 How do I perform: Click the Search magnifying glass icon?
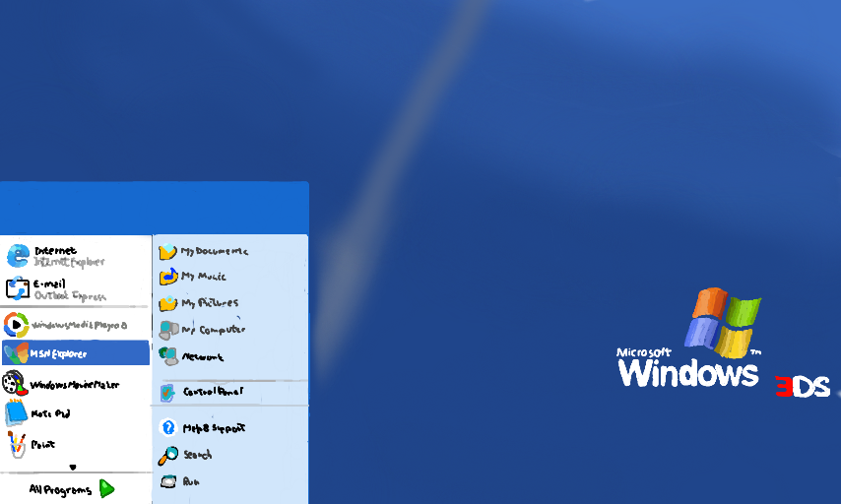(167, 455)
